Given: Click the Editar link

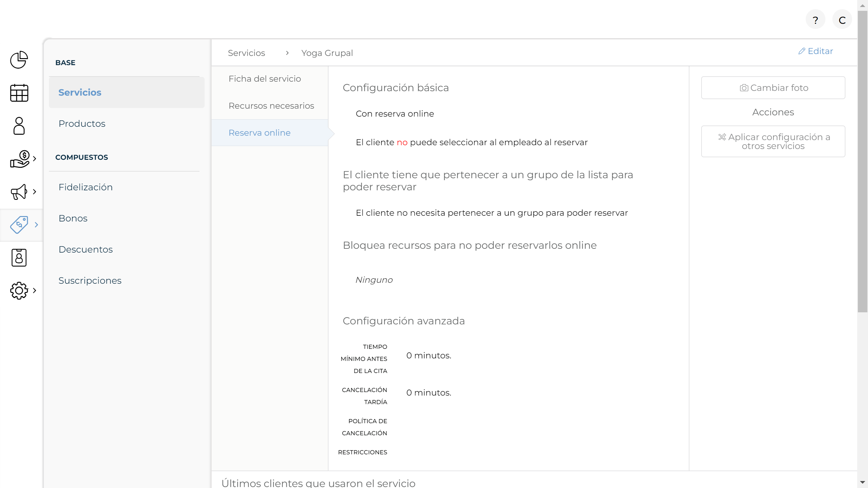Looking at the screenshot, I should click(816, 51).
